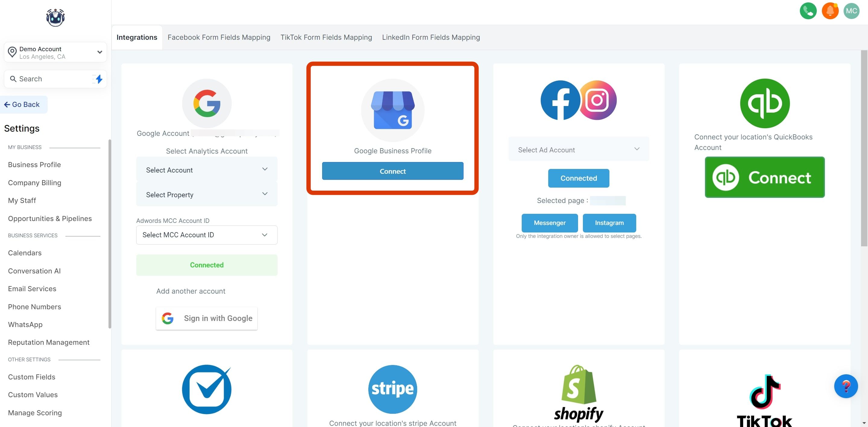
Task: Click the QuickBooks round logo
Action: [764, 103]
